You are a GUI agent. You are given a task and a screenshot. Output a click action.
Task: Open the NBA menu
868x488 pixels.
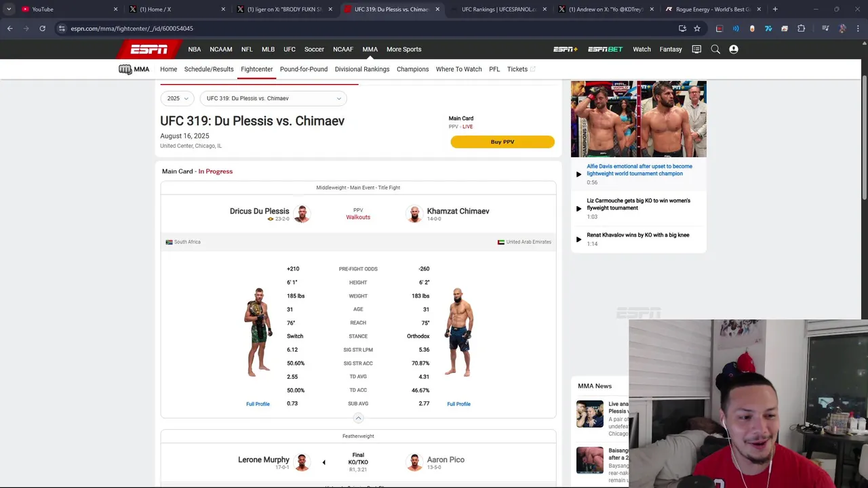(x=195, y=49)
